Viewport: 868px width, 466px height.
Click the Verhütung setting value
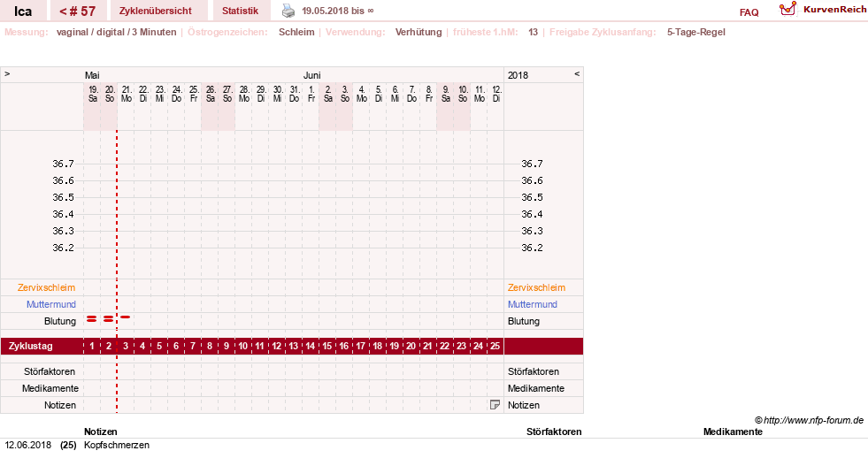click(419, 32)
